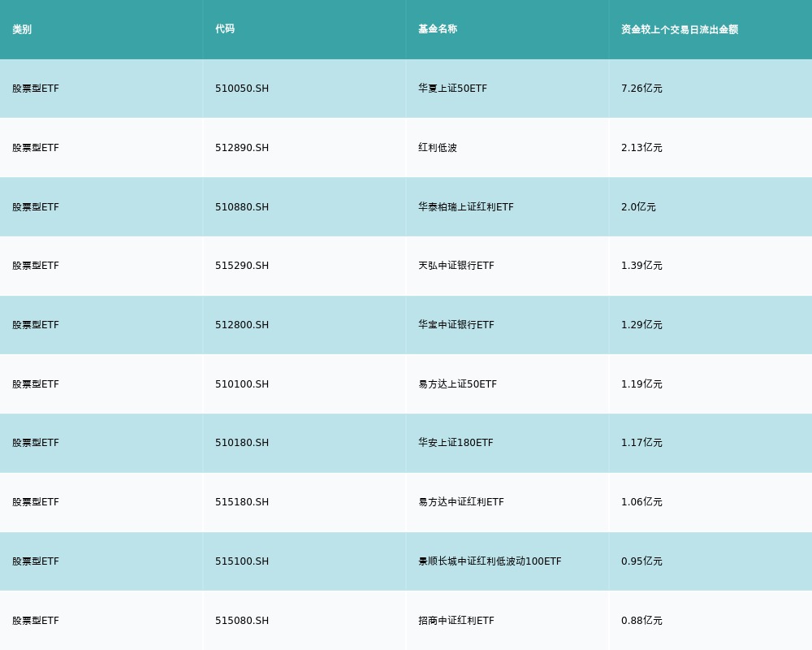Select code 515080.SH
The width and height of the screenshot is (812, 650).
click(242, 621)
